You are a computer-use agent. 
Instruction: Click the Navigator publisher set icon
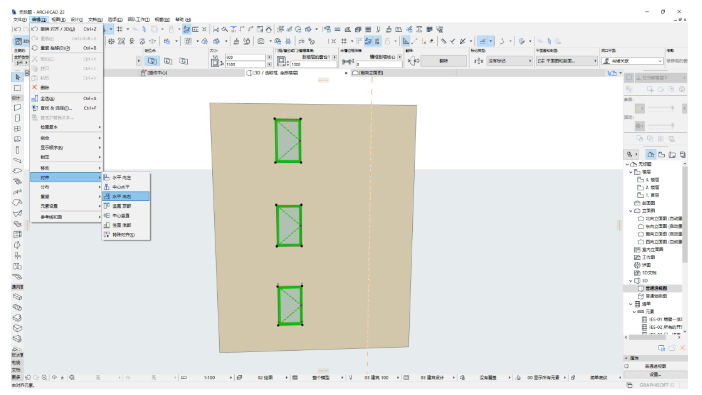coord(683,155)
